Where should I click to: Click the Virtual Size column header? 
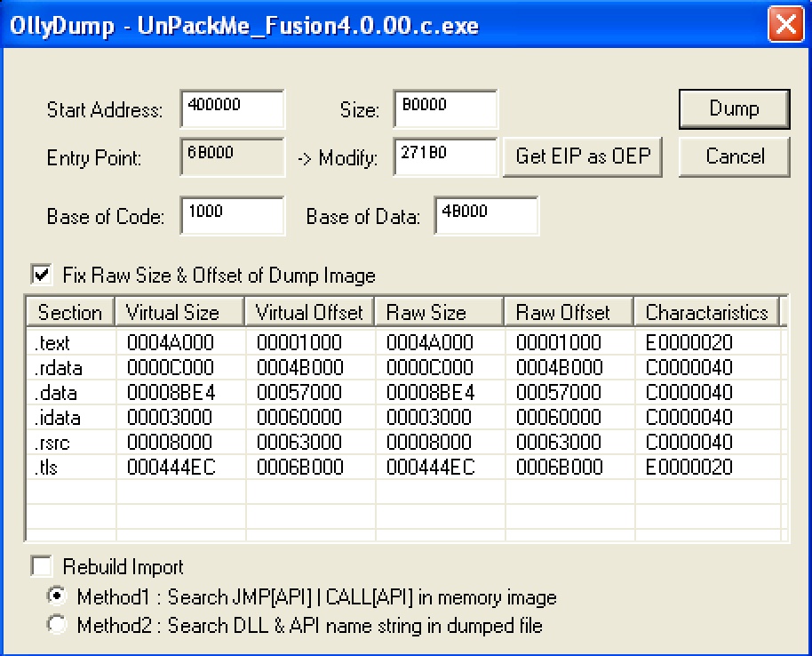179,313
